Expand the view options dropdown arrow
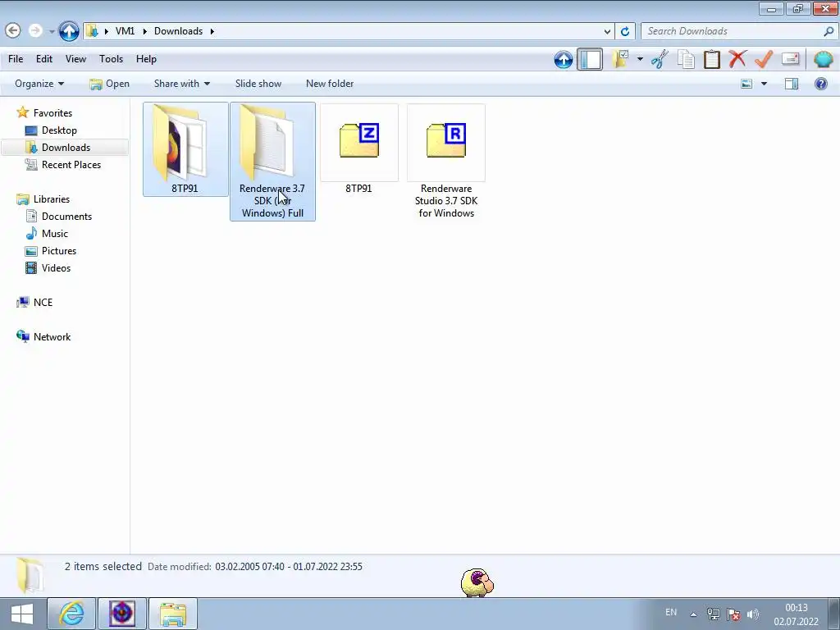Screen dimensions: 840x630 (764, 84)
